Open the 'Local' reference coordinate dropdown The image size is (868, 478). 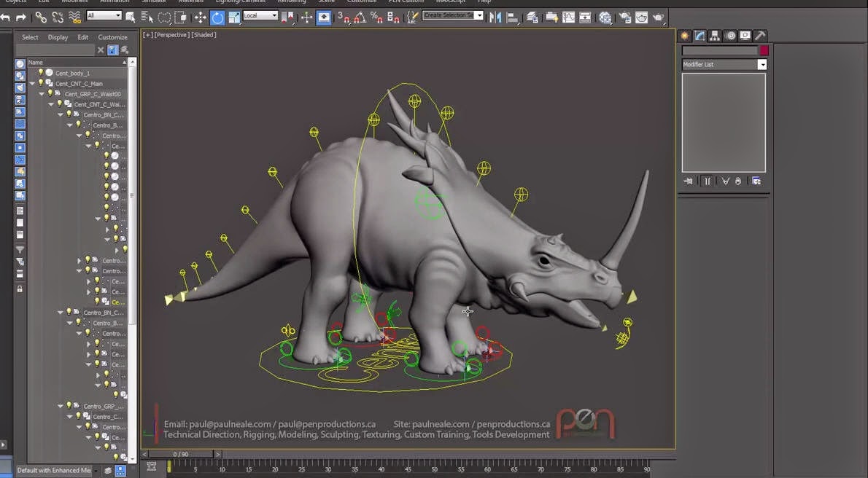click(260, 15)
